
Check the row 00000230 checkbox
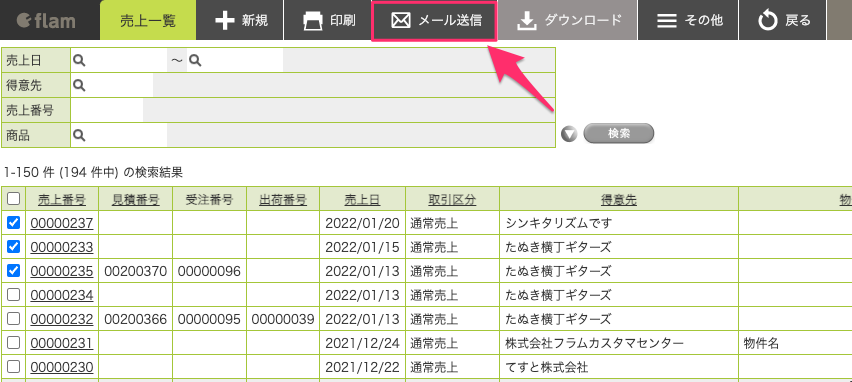14,366
